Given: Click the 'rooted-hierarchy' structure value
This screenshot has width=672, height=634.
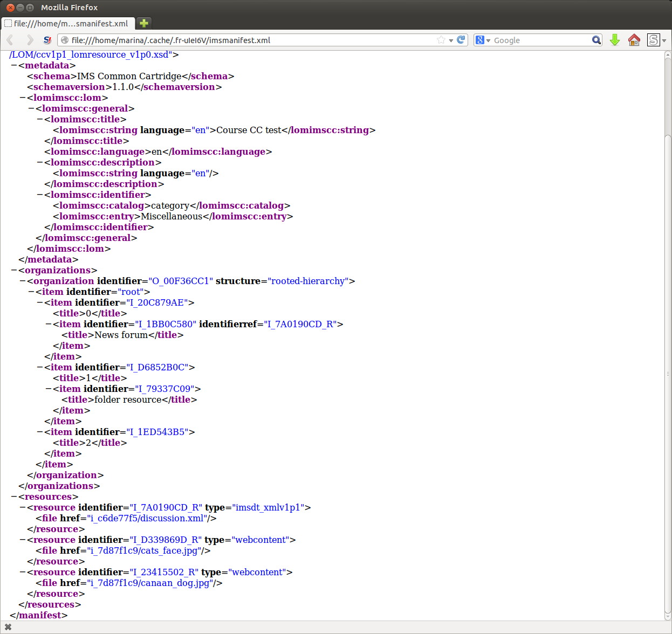Looking at the screenshot, I should [308, 281].
